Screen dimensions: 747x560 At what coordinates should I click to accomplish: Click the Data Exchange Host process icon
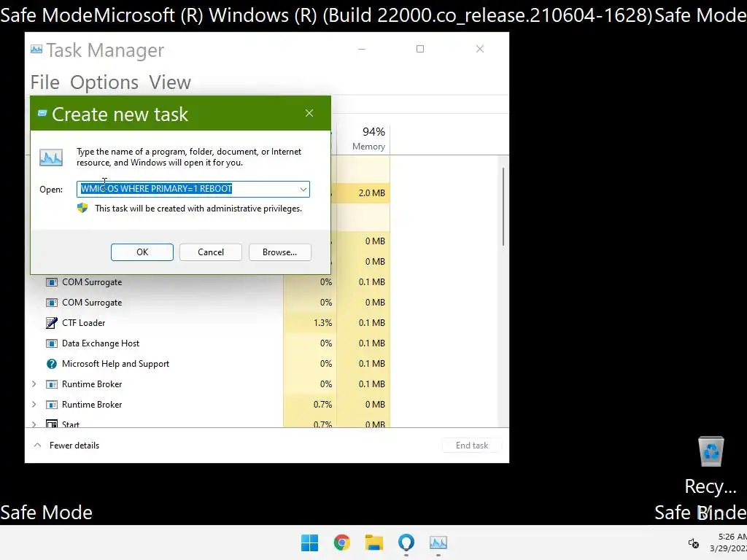pos(52,343)
